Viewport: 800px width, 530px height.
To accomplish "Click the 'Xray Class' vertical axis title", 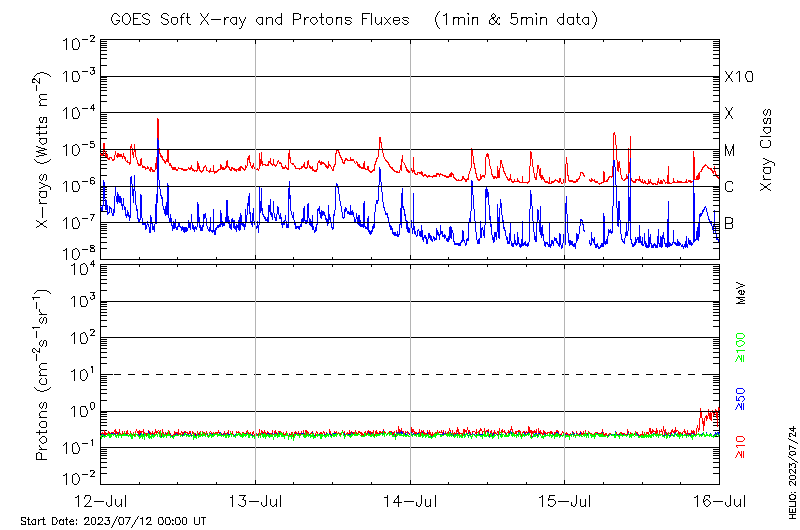I will (x=767, y=150).
